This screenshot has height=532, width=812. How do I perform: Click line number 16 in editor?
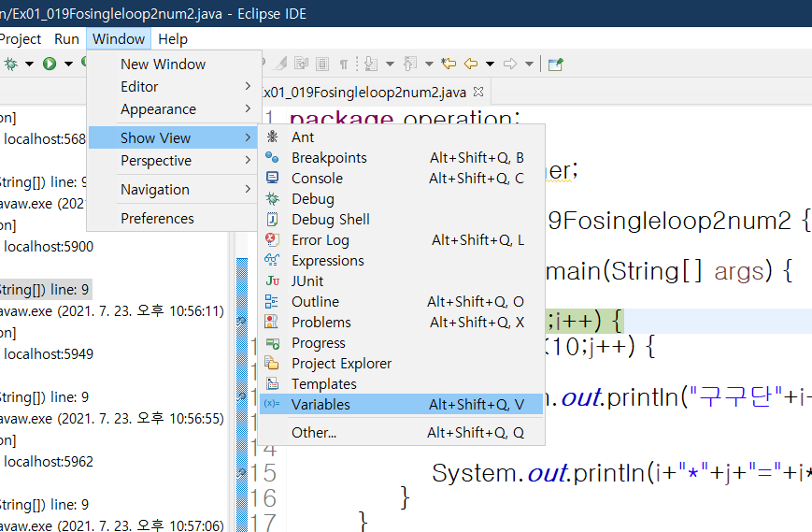point(264,497)
